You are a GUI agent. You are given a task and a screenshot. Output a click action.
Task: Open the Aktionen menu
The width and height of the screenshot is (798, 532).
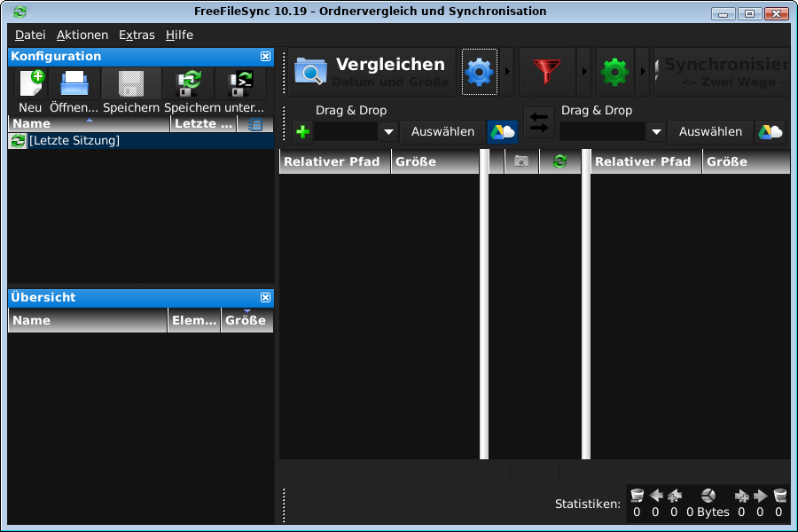click(x=82, y=35)
